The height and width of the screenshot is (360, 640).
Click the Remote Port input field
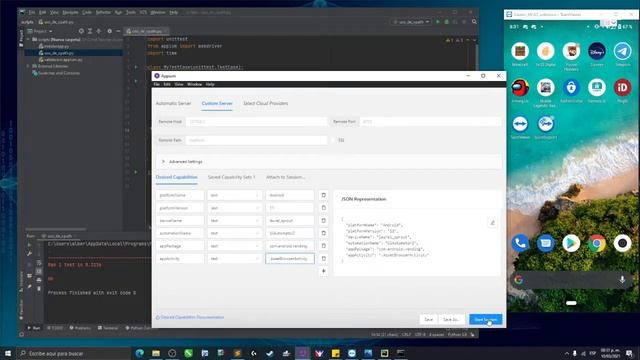click(x=430, y=122)
